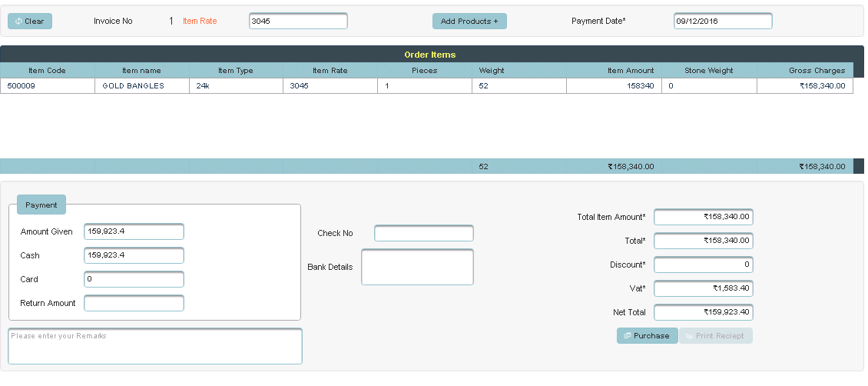Select the Item Code column header
This screenshot has height=386, width=868.
pos(47,71)
